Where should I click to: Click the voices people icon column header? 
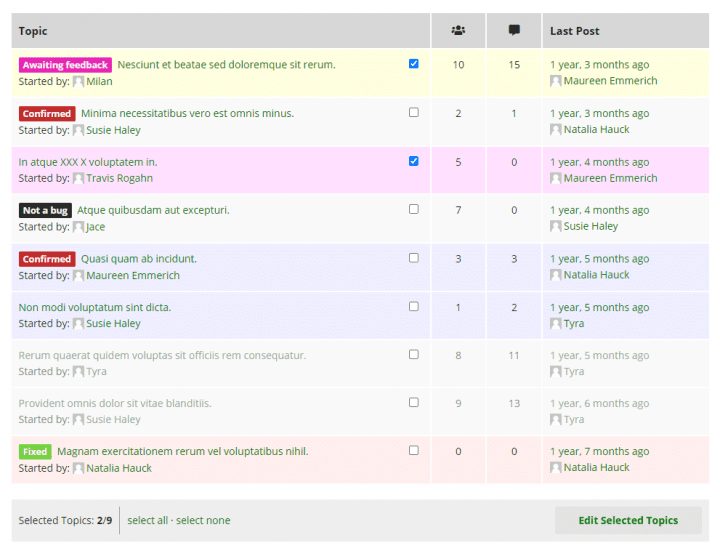458,30
